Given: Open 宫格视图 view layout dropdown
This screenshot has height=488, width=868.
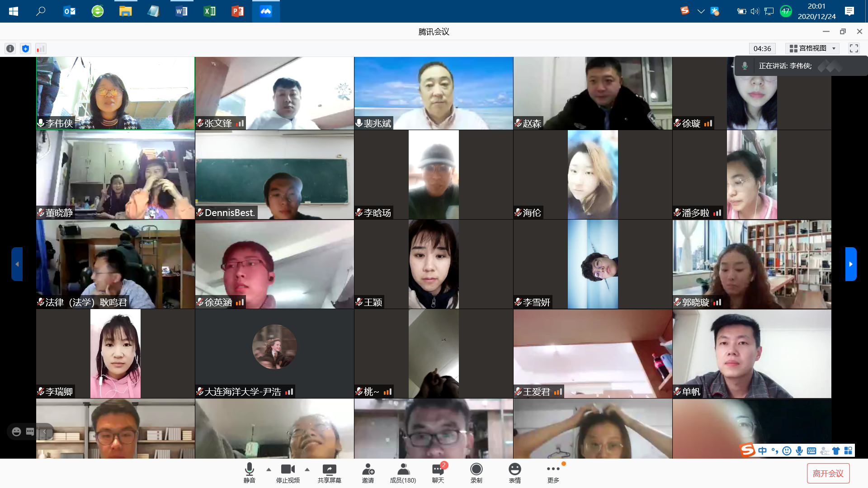Looking at the screenshot, I should pos(812,48).
